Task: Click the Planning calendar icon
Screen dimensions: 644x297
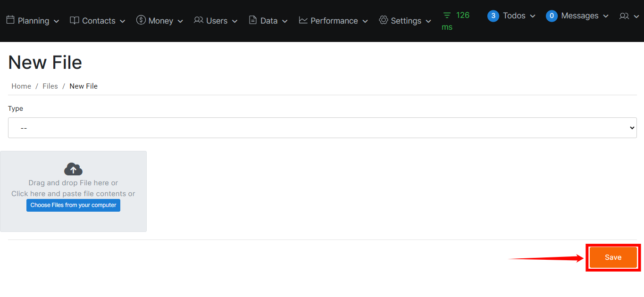Action: [10, 20]
